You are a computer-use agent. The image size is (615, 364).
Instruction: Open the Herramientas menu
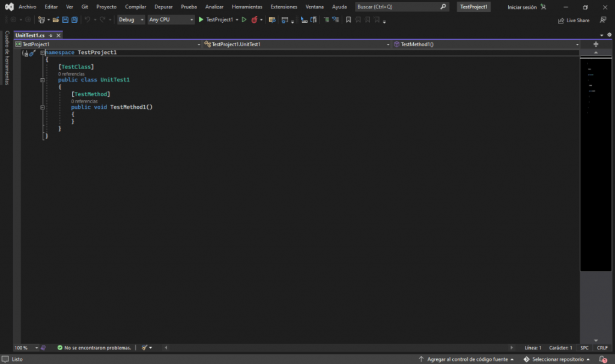248,7
